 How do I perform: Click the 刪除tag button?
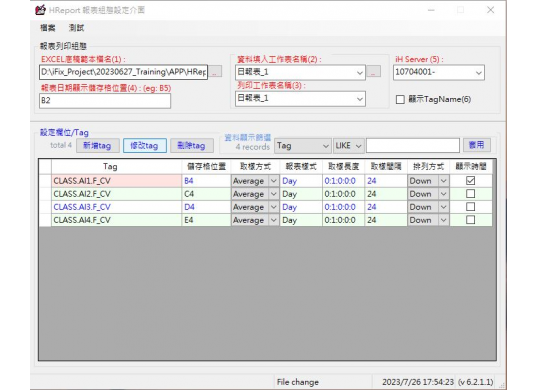point(192,146)
